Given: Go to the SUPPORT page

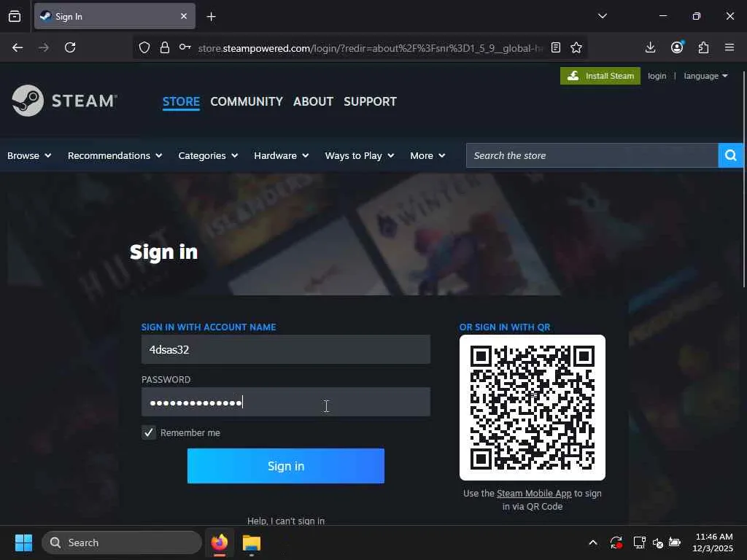Looking at the screenshot, I should pos(370,101).
